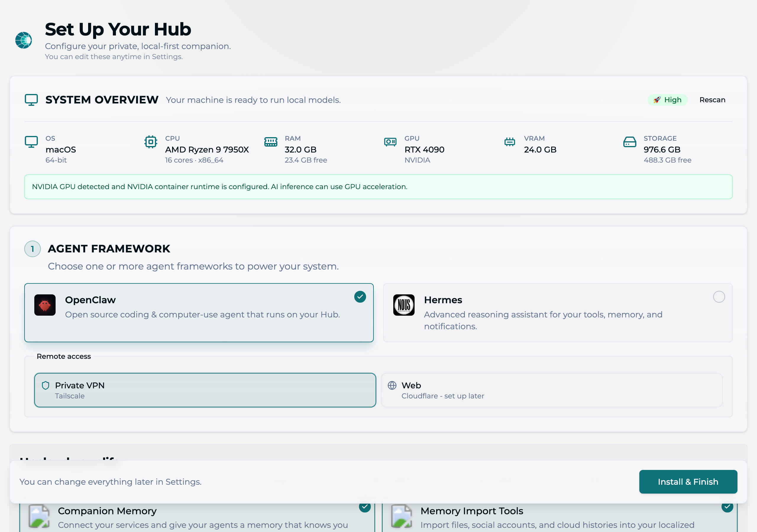Click the macOS operating system value
Screen dimensions: 757x532
coord(61,150)
